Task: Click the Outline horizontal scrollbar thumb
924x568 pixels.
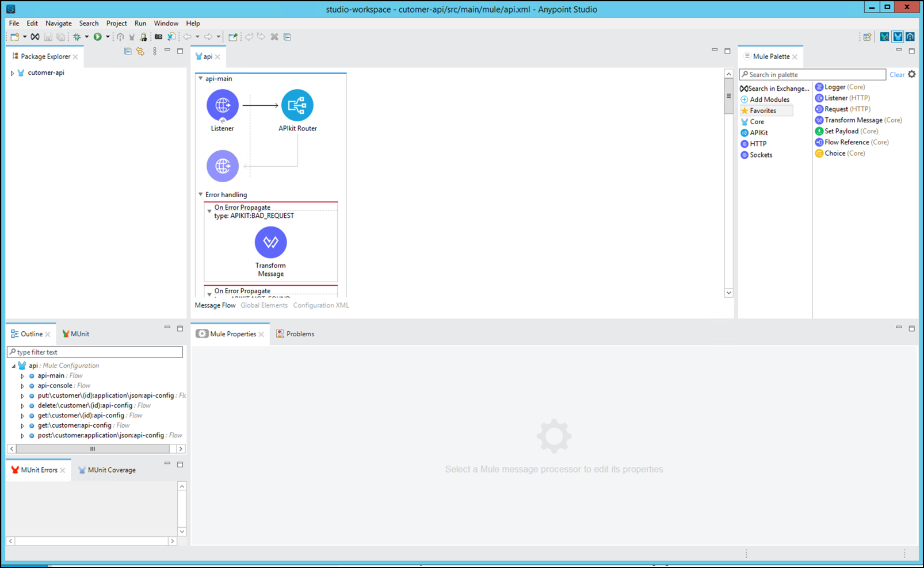Action: [x=93, y=449]
